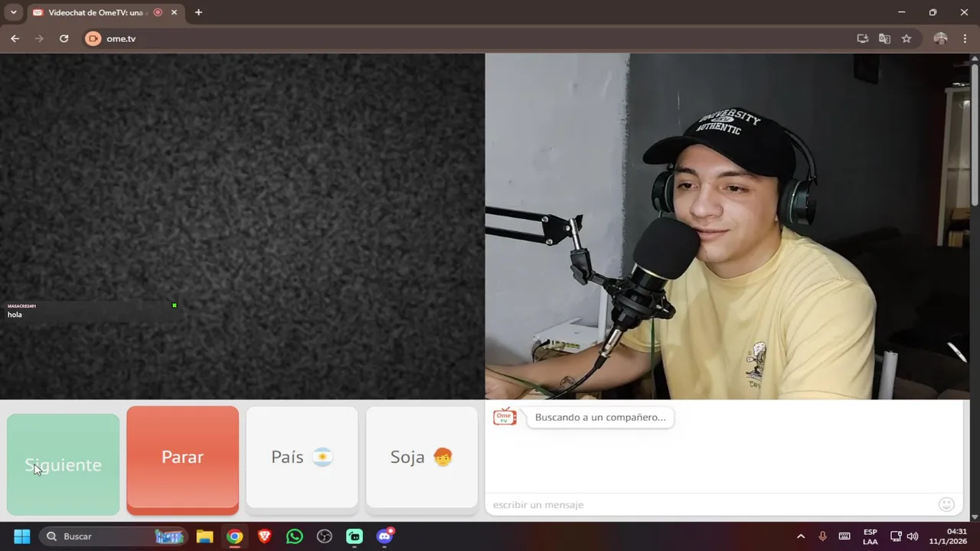Click the Siguiente button
980x551 pixels.
point(63,465)
